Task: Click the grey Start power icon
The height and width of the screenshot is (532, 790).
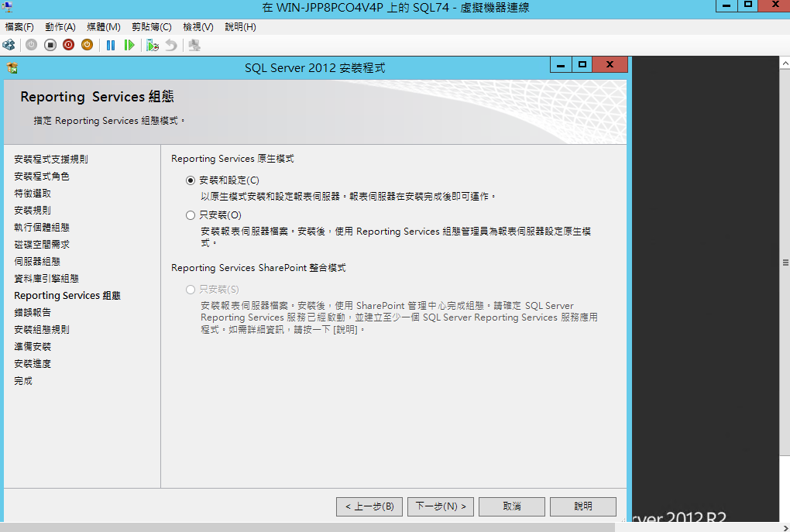Action: pyautogui.click(x=31, y=46)
